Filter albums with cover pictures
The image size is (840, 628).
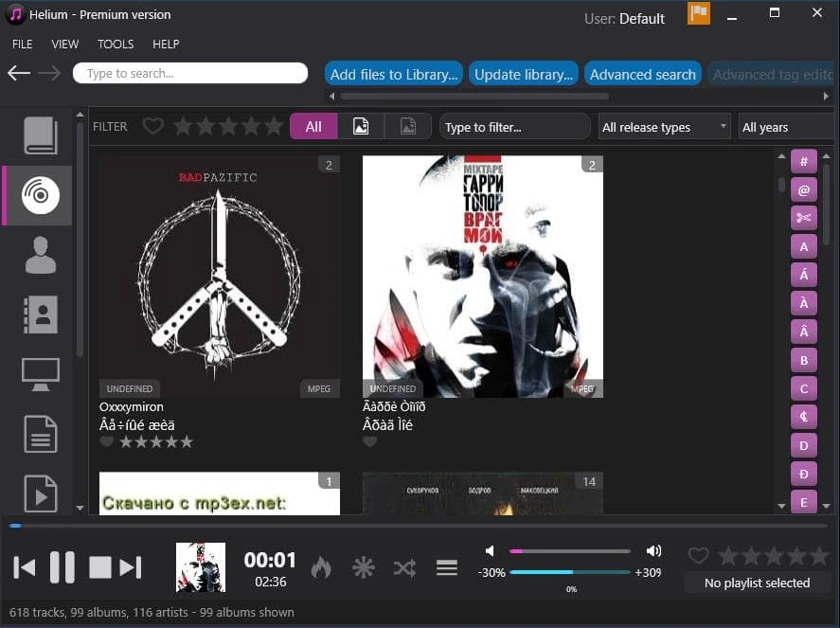(x=361, y=127)
